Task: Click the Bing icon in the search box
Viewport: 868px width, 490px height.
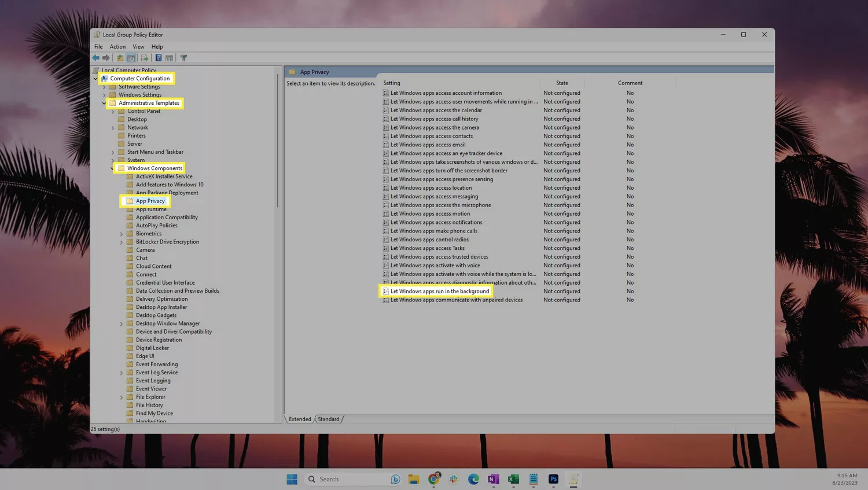Action: tap(396, 479)
